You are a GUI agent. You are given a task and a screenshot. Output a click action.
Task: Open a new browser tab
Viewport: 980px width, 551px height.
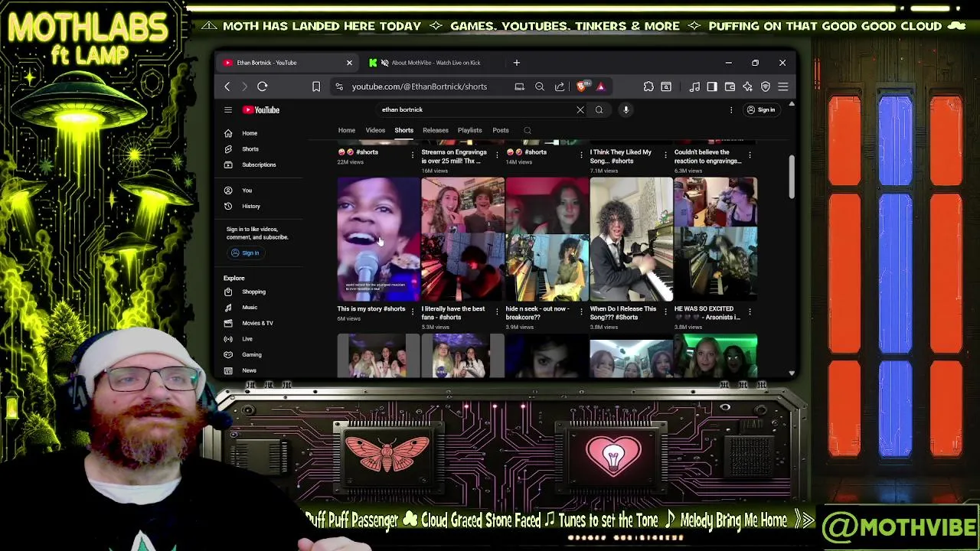click(x=516, y=63)
